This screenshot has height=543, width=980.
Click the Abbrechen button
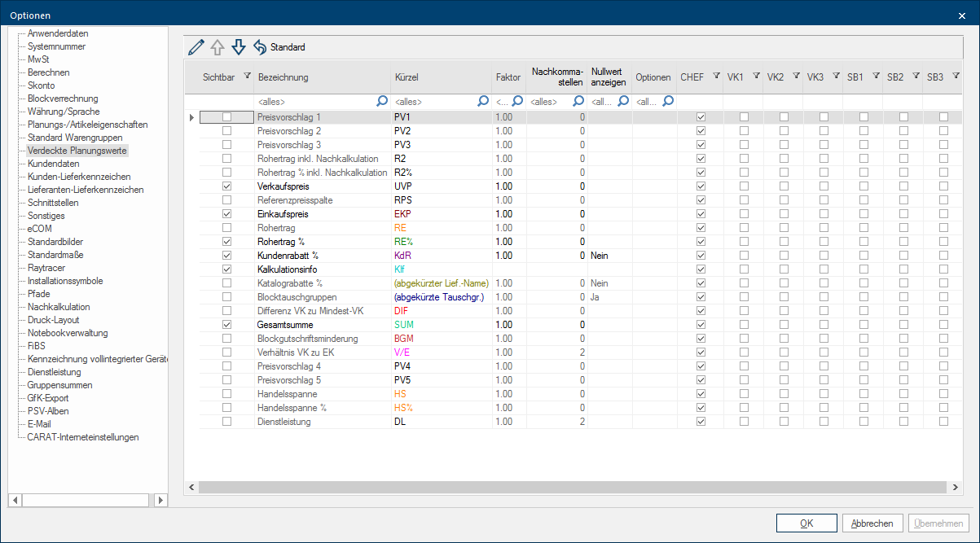pyautogui.click(x=872, y=523)
